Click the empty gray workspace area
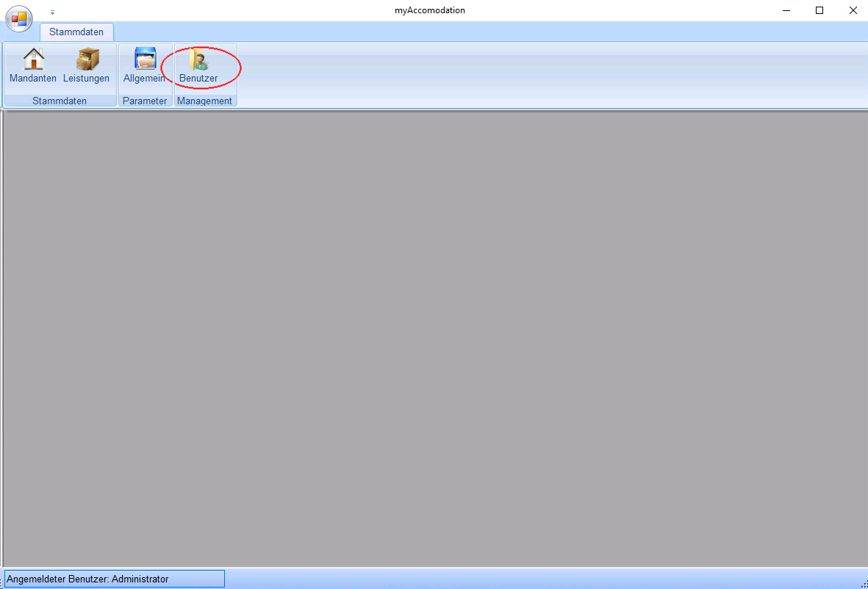The height and width of the screenshot is (589, 868). [434, 338]
